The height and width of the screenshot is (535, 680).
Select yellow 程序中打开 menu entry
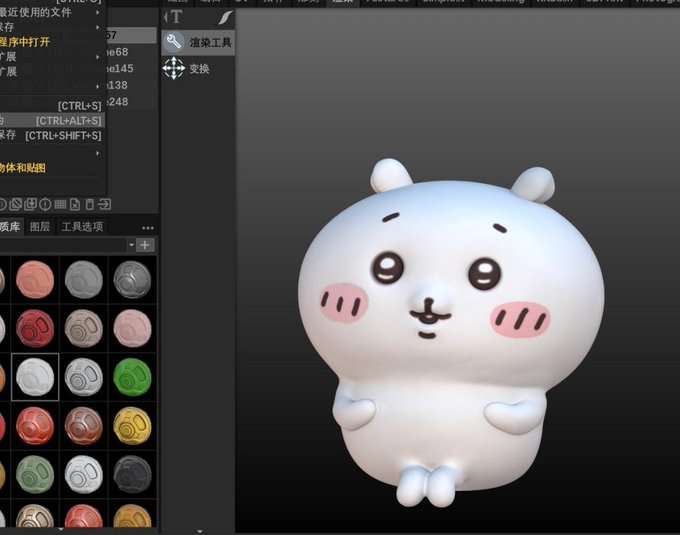point(25,42)
